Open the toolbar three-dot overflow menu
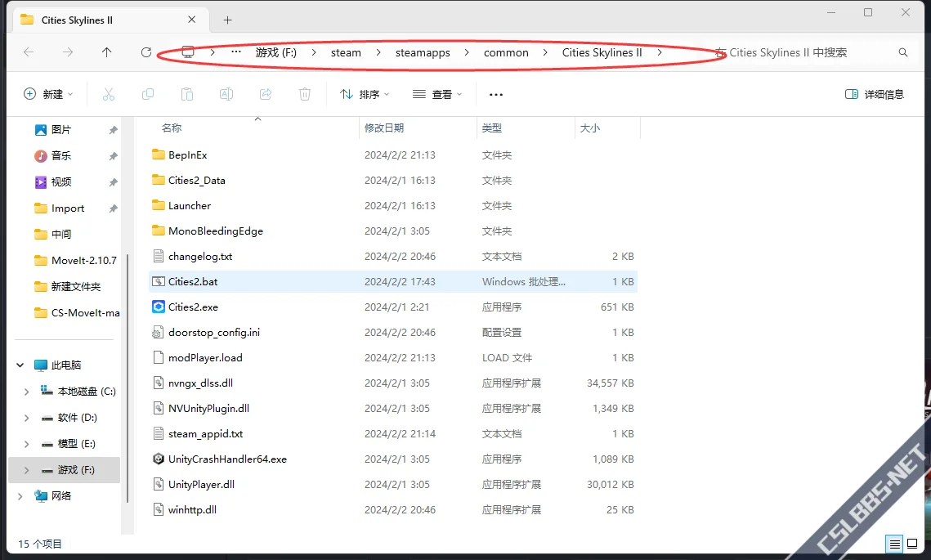Screen dimensions: 931x560 click(496, 94)
